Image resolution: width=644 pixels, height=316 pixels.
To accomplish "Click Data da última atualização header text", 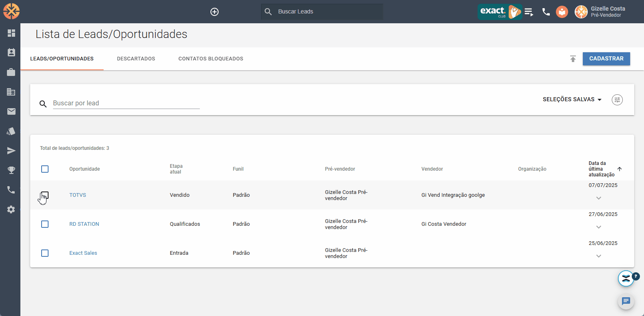I will click(602, 169).
